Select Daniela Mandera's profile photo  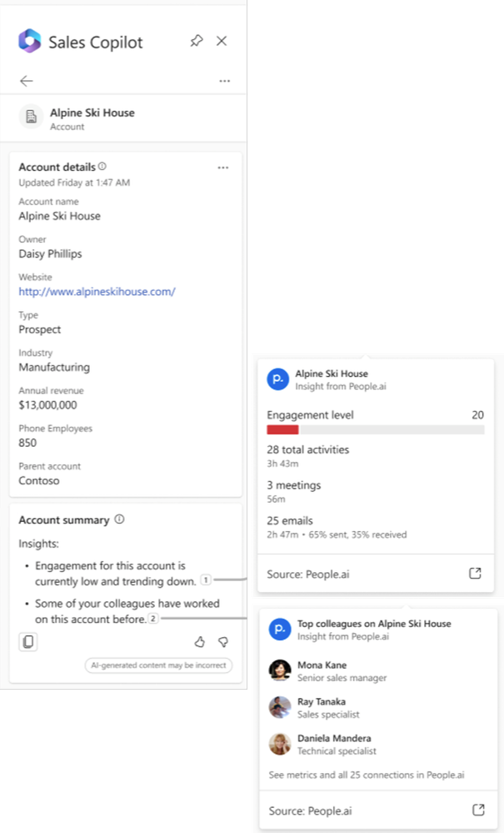[280, 744]
